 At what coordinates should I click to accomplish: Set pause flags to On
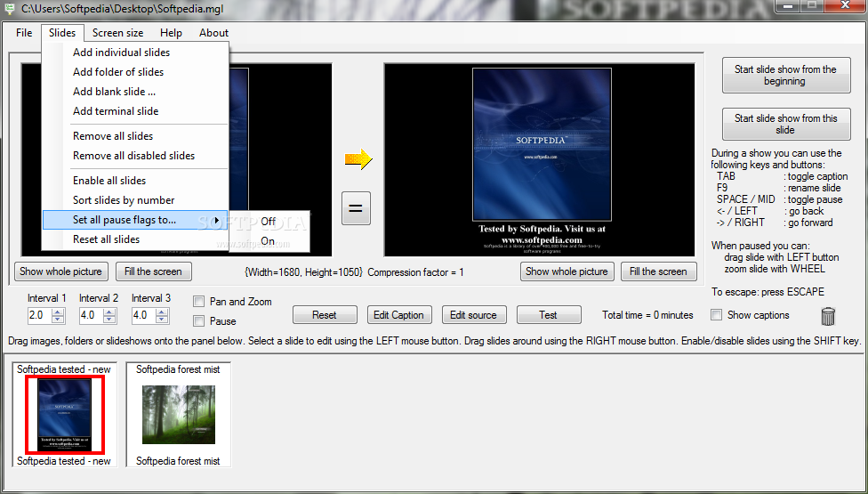(268, 241)
